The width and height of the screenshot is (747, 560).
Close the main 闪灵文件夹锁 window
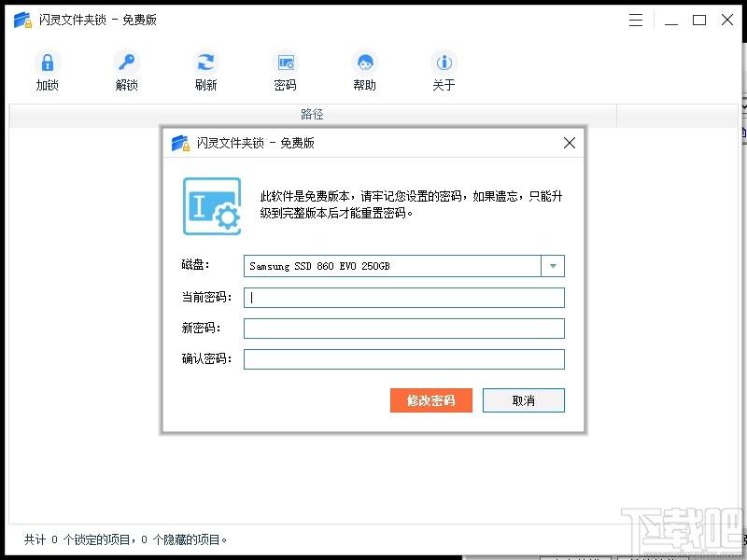[727, 20]
